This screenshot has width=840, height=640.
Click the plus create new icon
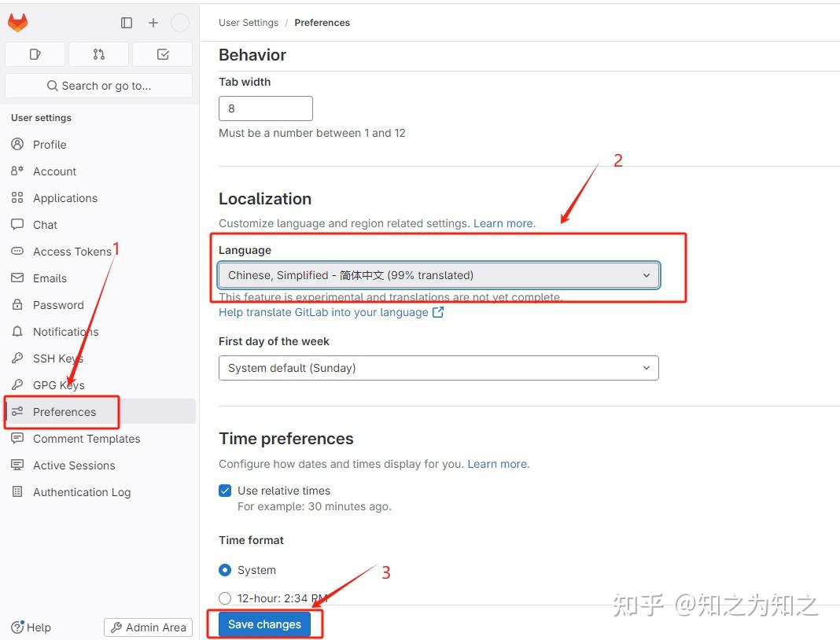pyautogui.click(x=153, y=23)
